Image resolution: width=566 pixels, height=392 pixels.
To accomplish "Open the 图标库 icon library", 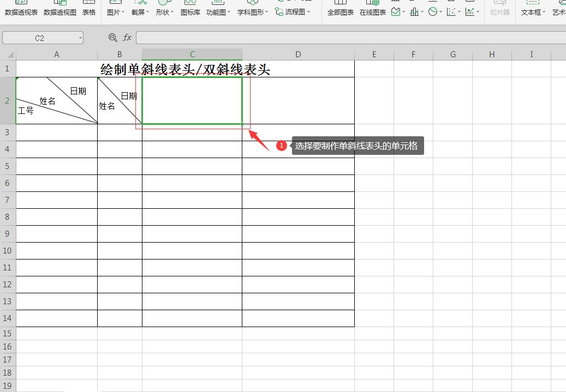I will coord(190,12).
